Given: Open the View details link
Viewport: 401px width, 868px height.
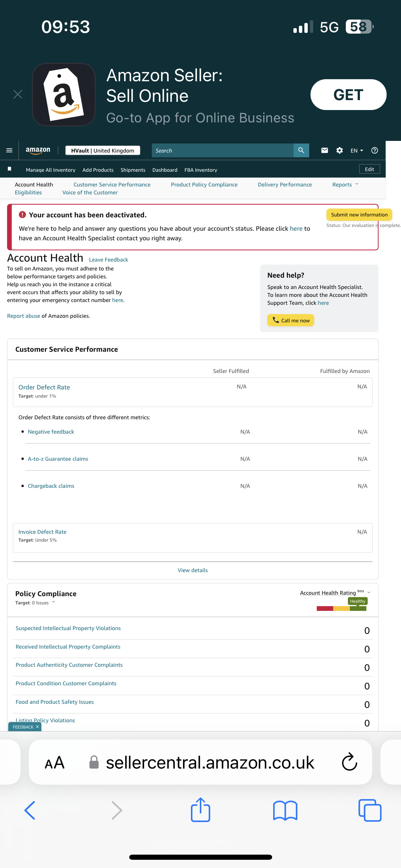Looking at the screenshot, I should click(193, 570).
